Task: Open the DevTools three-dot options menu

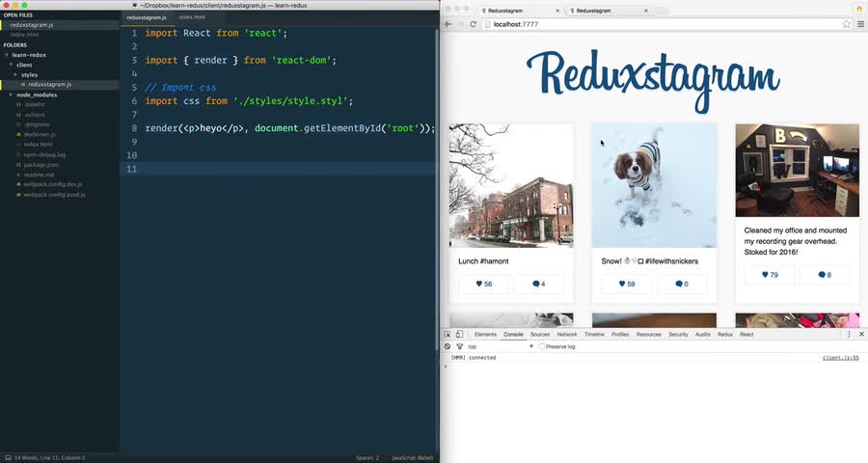Action: [849, 335]
